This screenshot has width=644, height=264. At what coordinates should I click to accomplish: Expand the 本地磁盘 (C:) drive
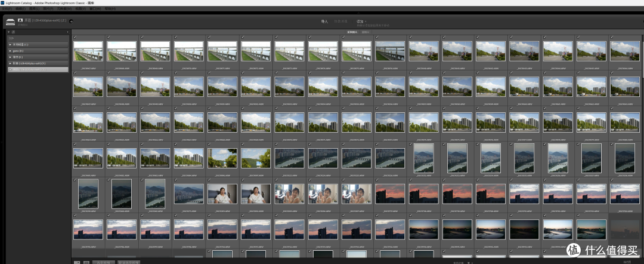point(10,44)
